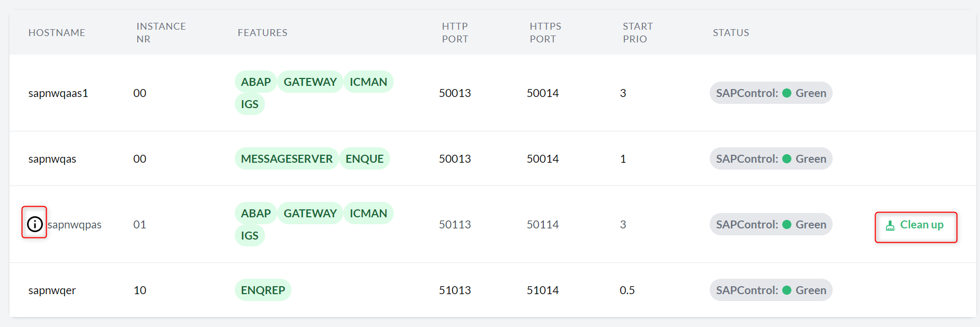980x327 pixels.
Task: Click the FEATURES column header
Action: click(x=262, y=33)
